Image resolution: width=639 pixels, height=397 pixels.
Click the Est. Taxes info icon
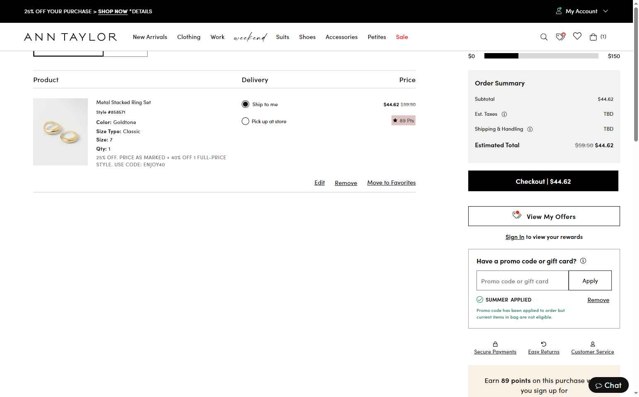click(x=504, y=114)
